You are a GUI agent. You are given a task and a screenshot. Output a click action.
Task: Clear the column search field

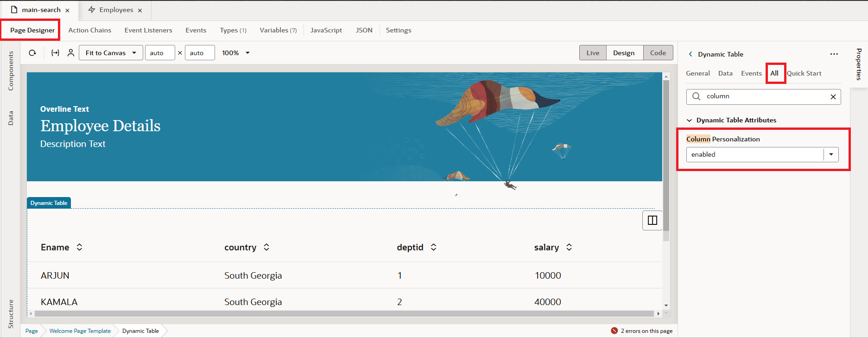pyautogui.click(x=833, y=97)
